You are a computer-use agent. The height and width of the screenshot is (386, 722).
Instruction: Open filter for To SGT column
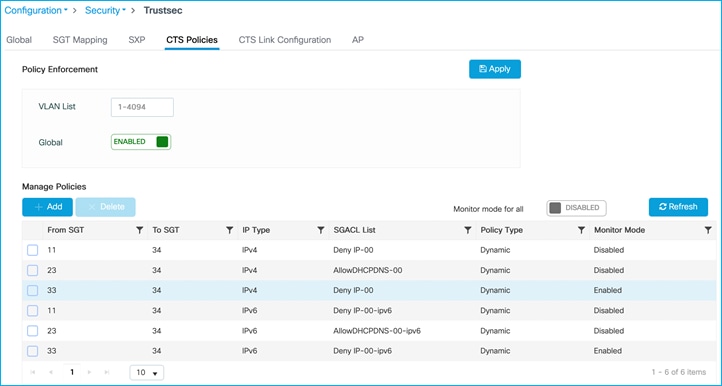tap(229, 230)
